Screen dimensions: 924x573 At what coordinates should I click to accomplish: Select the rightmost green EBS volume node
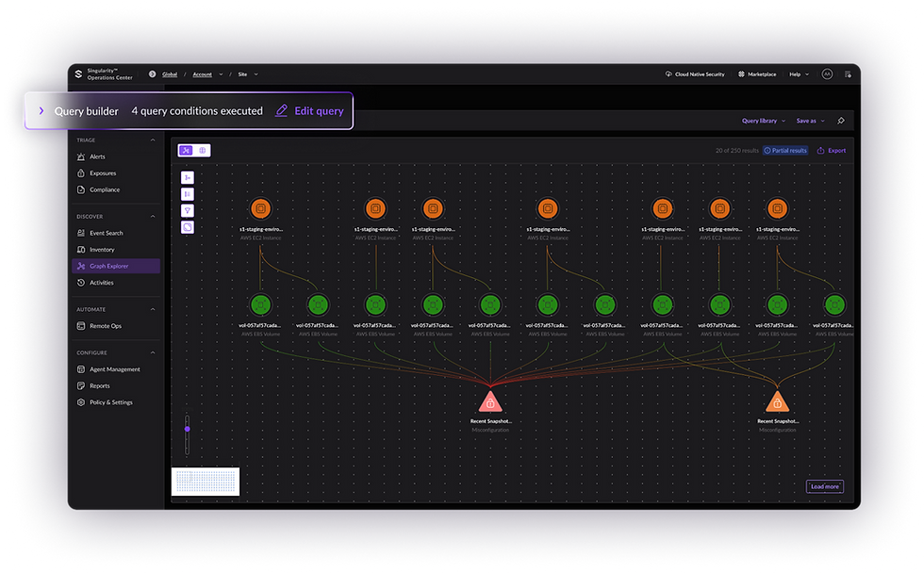[834, 304]
